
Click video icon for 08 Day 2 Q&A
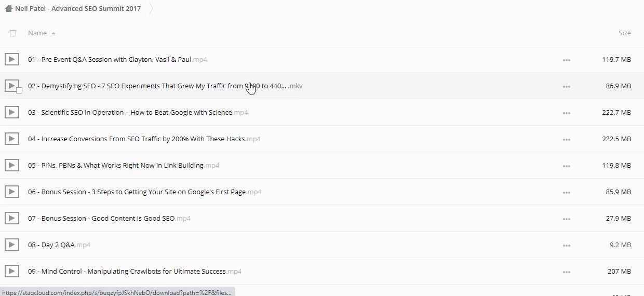[x=12, y=245]
